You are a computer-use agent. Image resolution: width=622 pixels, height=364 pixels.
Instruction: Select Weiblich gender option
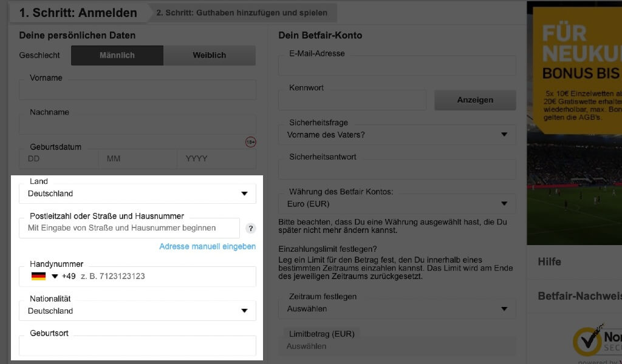[x=210, y=55]
